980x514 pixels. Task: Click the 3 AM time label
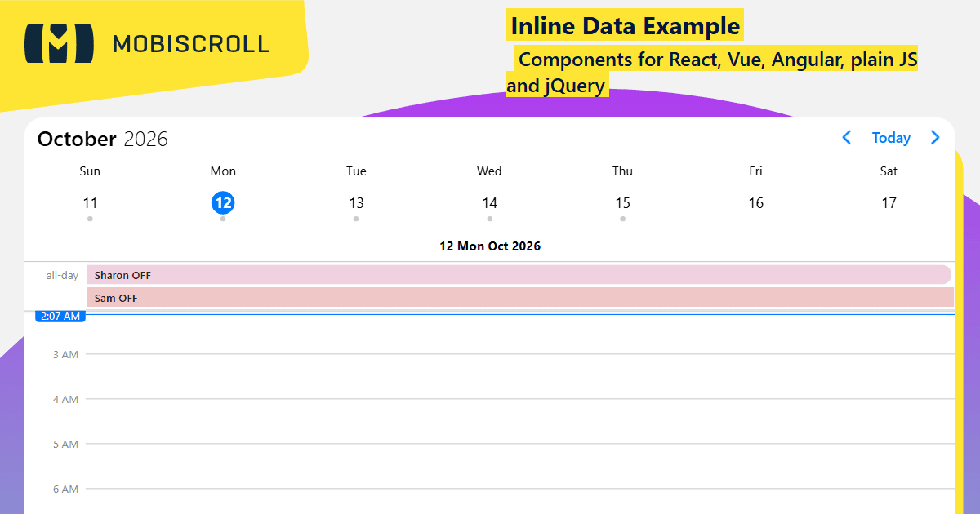coord(65,354)
